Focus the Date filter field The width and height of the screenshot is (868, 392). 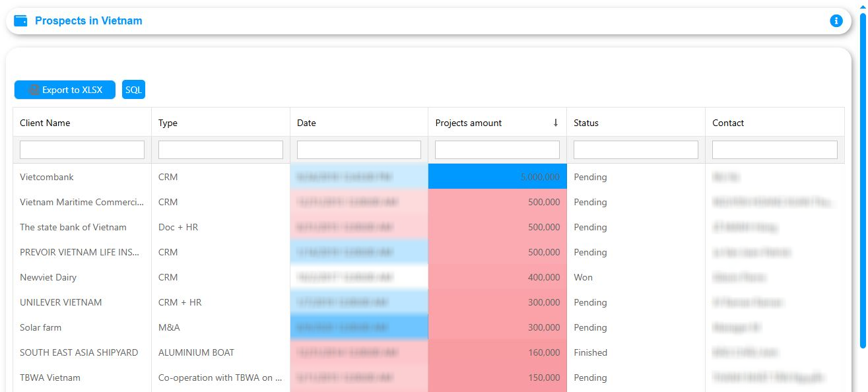click(359, 150)
